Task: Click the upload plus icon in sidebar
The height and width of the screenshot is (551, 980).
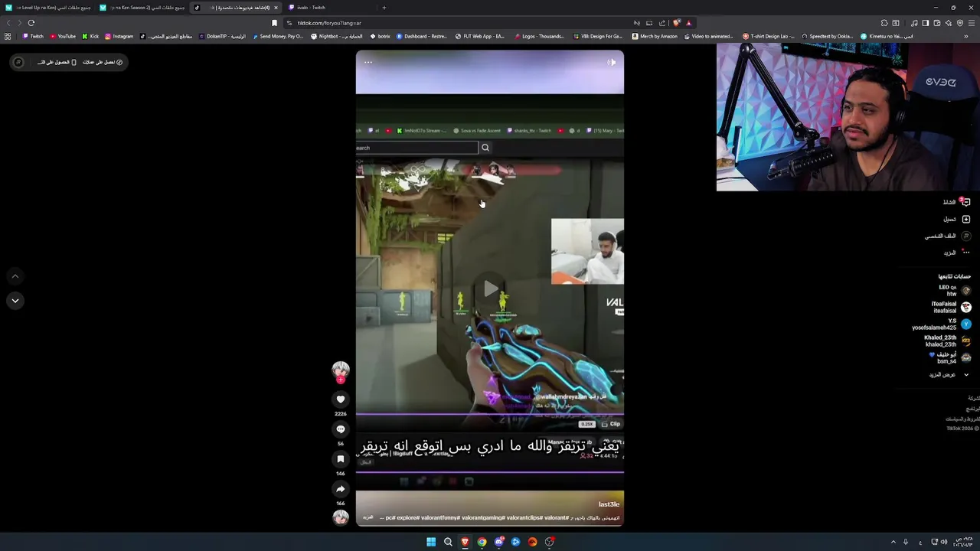Action: coord(966,219)
